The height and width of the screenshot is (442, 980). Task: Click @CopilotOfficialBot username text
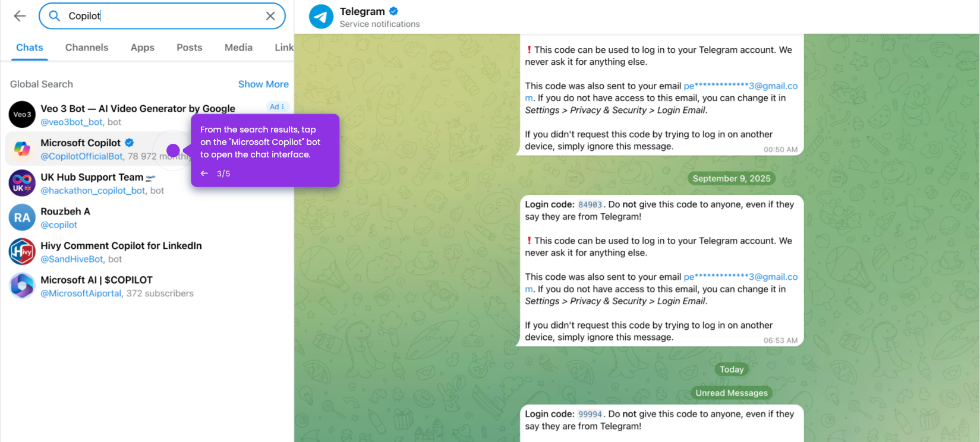click(x=82, y=156)
